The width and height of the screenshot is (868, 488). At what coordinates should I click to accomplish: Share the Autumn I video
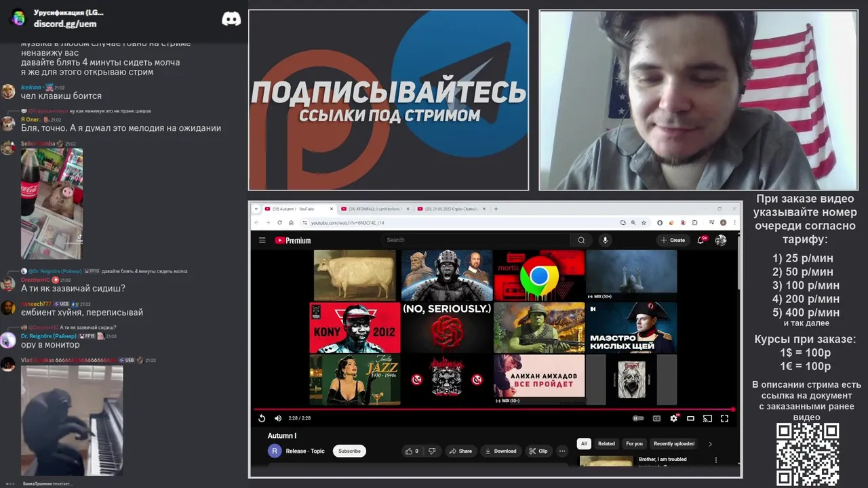click(x=460, y=451)
